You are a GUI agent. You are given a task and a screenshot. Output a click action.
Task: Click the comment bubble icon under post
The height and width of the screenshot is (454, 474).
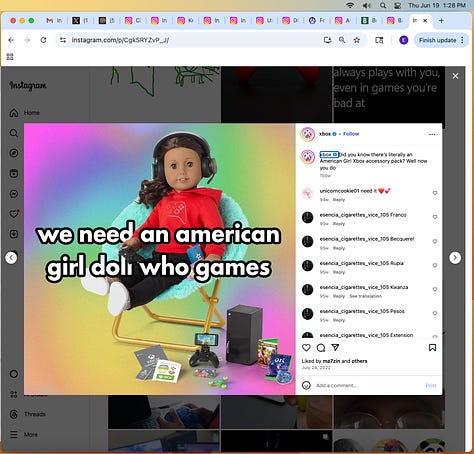pos(321,348)
